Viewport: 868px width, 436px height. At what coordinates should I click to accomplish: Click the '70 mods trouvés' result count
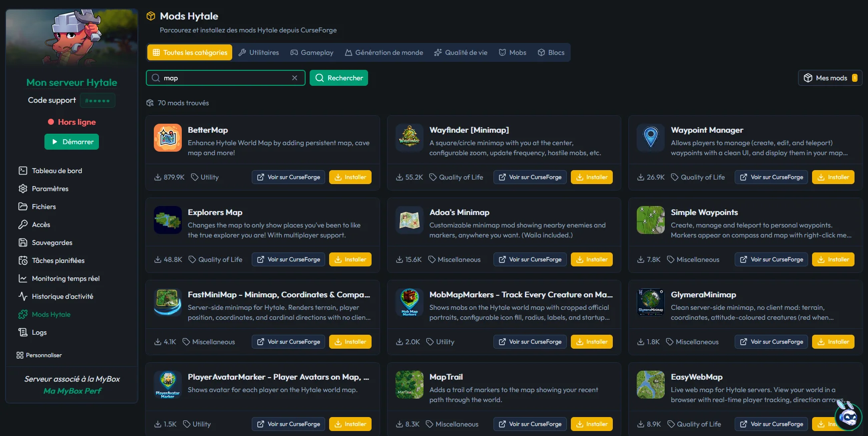tap(183, 103)
